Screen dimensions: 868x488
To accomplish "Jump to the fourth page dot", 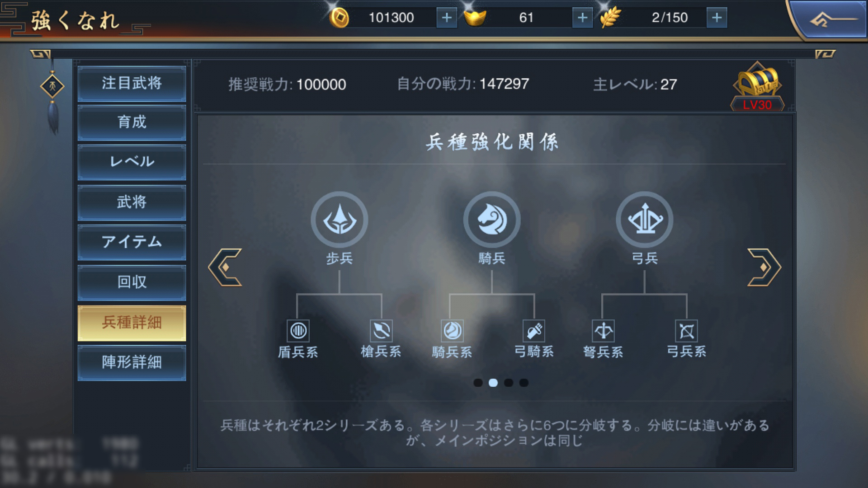I will [524, 383].
